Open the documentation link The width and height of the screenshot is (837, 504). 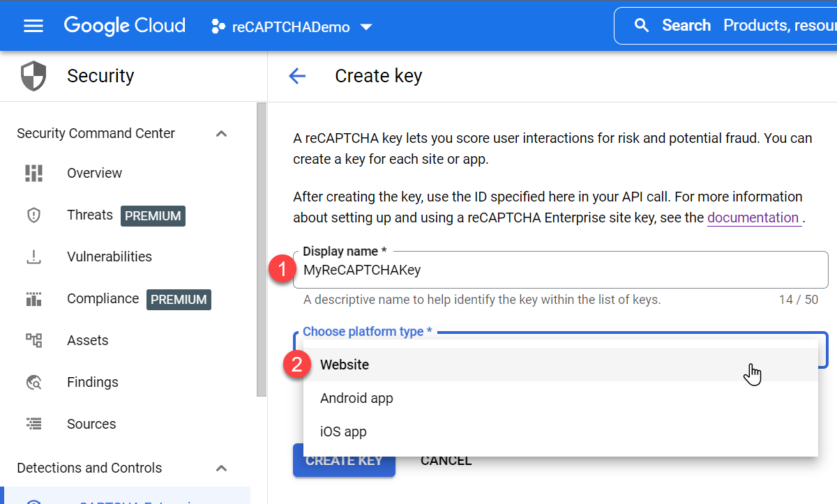753,217
